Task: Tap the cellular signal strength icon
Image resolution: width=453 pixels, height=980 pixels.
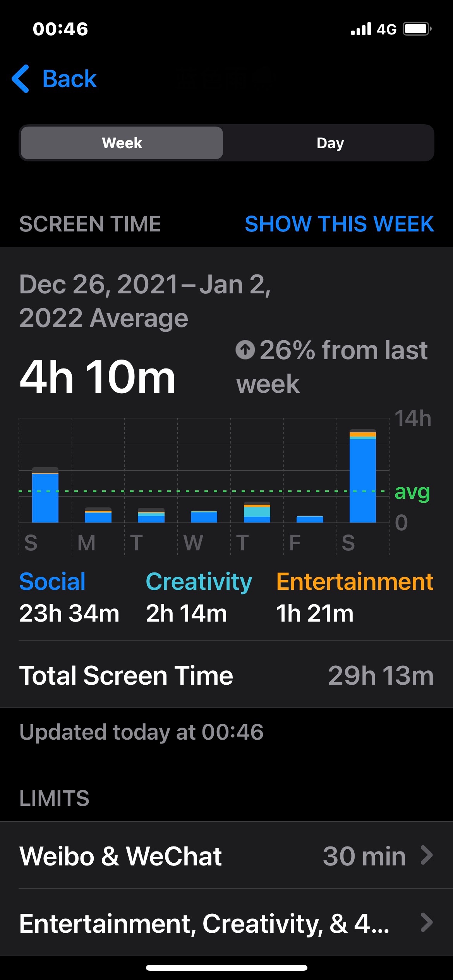Action: [x=361, y=29]
